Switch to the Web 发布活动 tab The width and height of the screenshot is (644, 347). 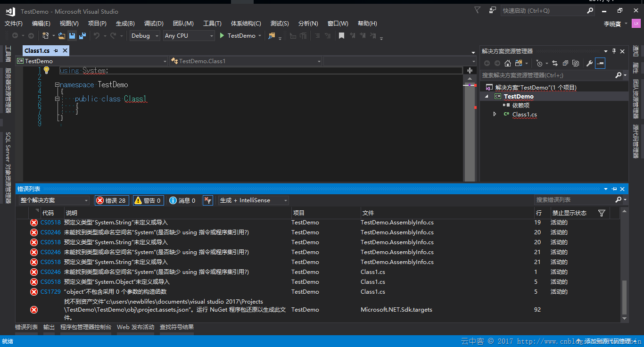pyautogui.click(x=135, y=327)
